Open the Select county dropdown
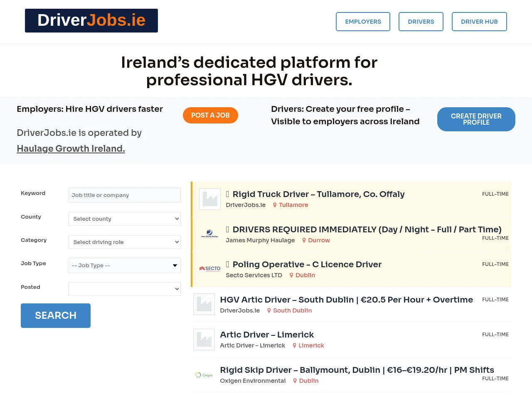The width and height of the screenshot is (532, 399). [x=125, y=219]
